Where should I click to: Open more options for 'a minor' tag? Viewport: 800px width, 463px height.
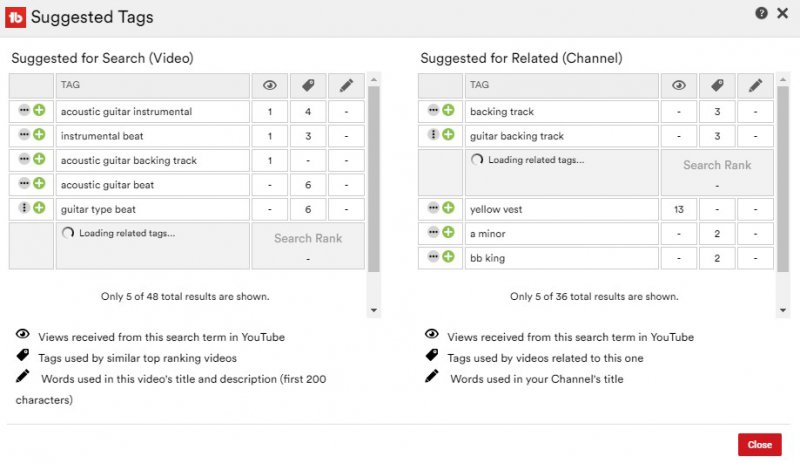434,233
